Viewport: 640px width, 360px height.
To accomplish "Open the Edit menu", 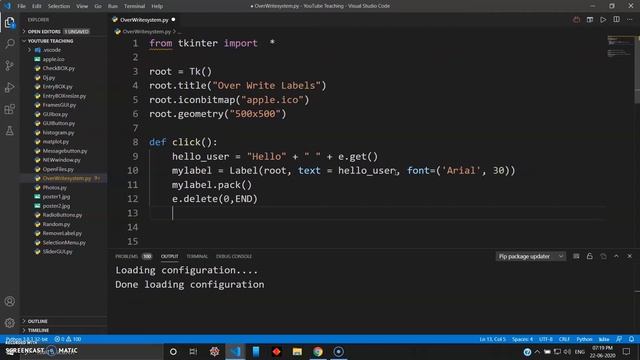I will 37,6.
